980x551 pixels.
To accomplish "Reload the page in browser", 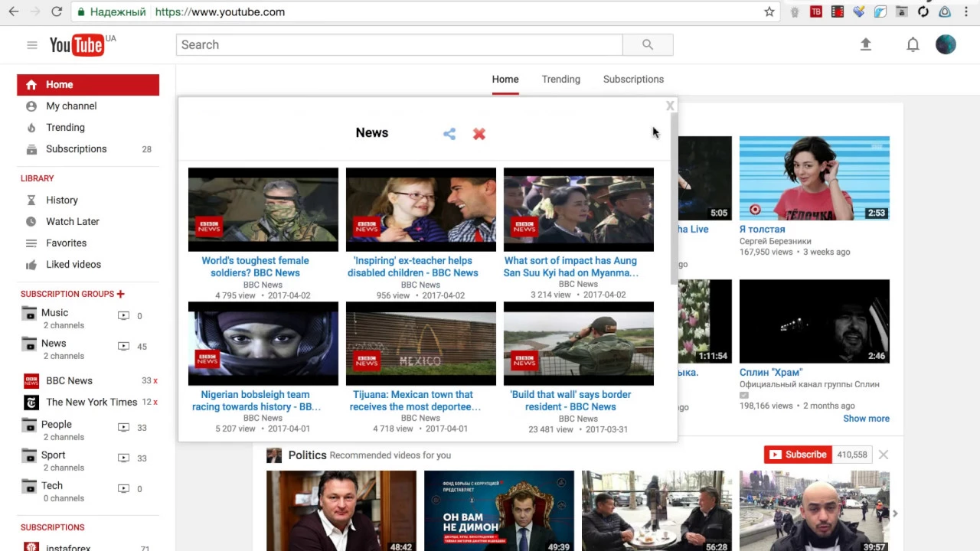I will tap(57, 11).
